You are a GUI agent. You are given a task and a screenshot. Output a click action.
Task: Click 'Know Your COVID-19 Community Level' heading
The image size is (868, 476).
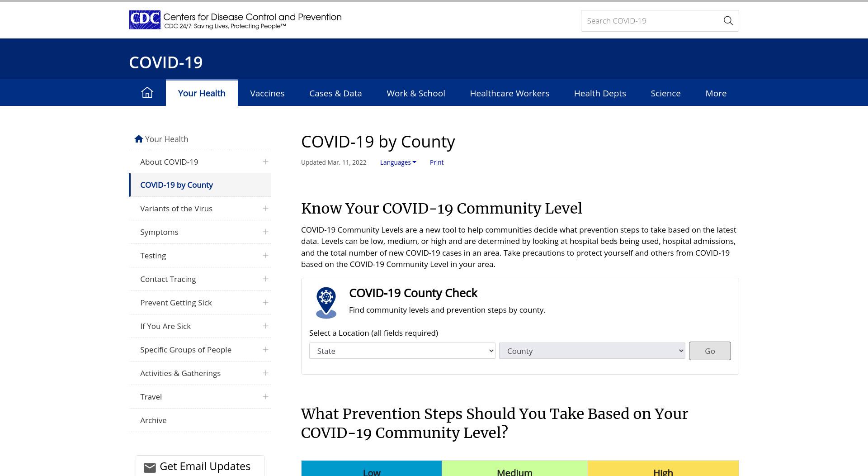coord(442,208)
